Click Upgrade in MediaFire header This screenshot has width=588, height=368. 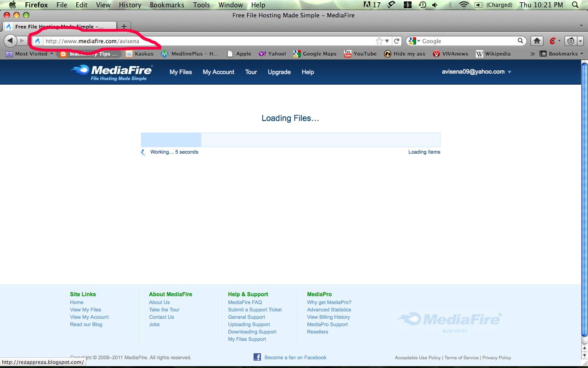pos(279,72)
